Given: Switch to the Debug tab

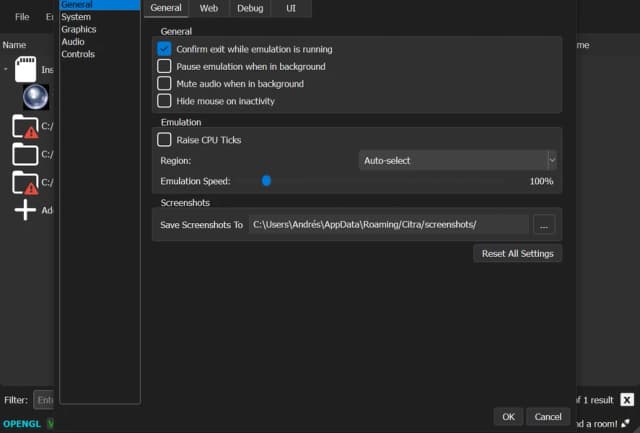Looking at the screenshot, I should (250, 8).
